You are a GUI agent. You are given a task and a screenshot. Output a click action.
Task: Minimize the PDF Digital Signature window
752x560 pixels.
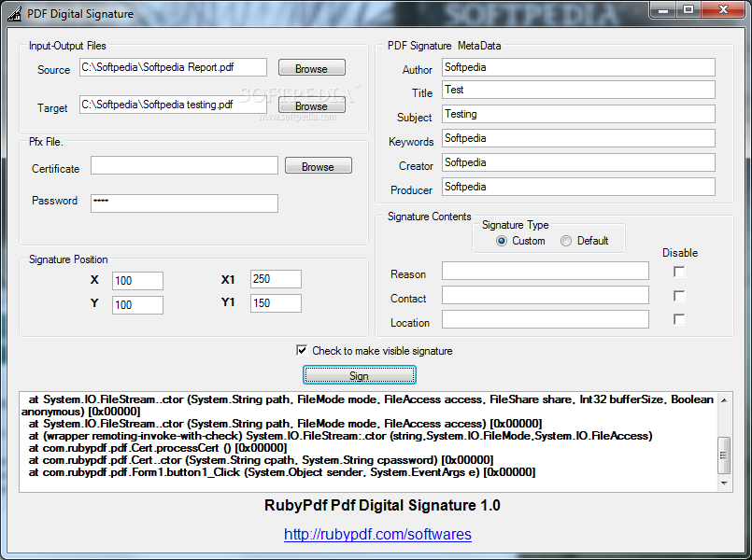point(664,10)
